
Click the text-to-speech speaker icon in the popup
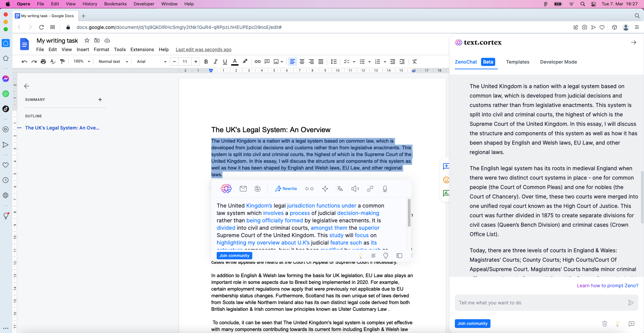pos(355,189)
